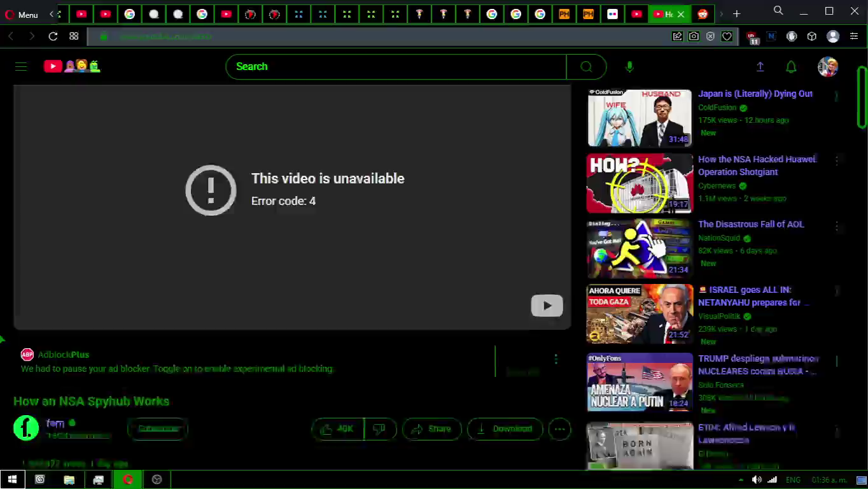
Task: Open the YouTube guide hamburger menu
Action: point(21,66)
